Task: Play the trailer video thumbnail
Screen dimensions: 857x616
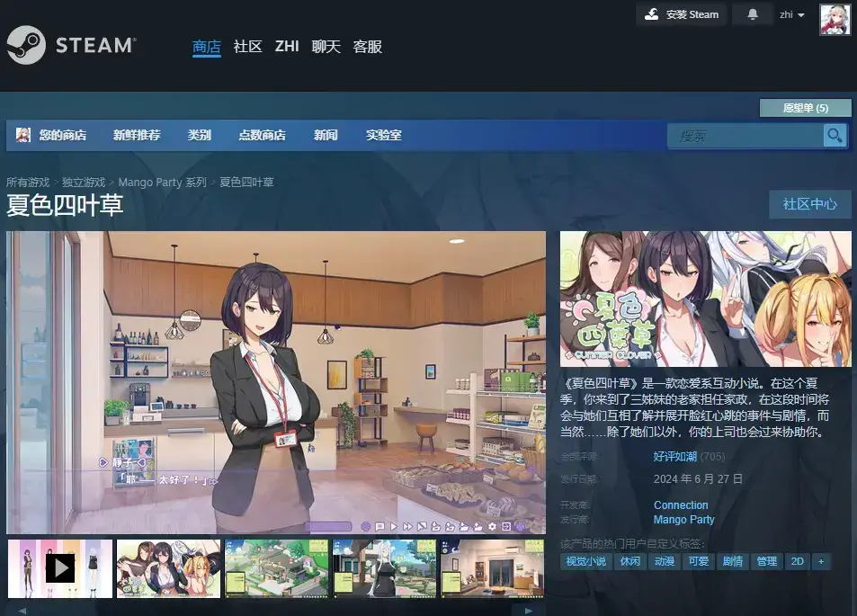Action: [60, 568]
